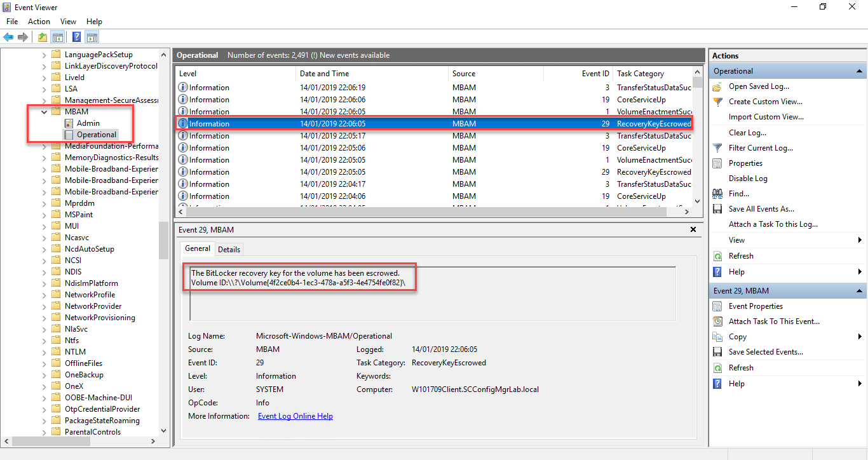This screenshot has height=460, width=868.
Task: Switch to the Details tab
Action: (229, 250)
